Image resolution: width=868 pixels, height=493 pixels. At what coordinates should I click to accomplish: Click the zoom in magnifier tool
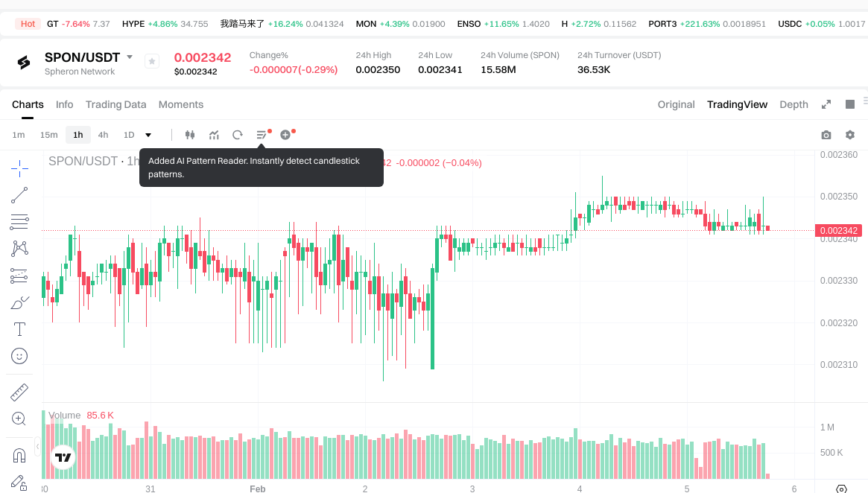[19, 419]
